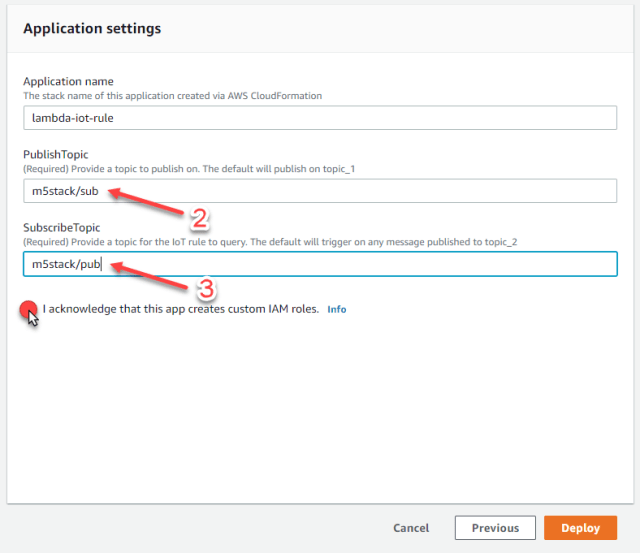Click the red number 3 annotation
Screen dimensions: 640x553
pos(206,290)
